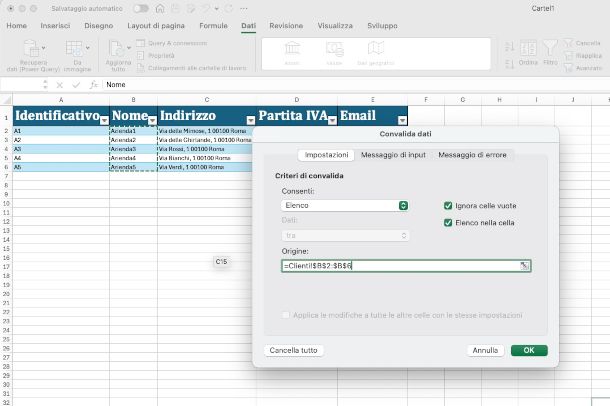Click the Aggiorna tutto icon
Screen dimensions: 610x406
119,46
